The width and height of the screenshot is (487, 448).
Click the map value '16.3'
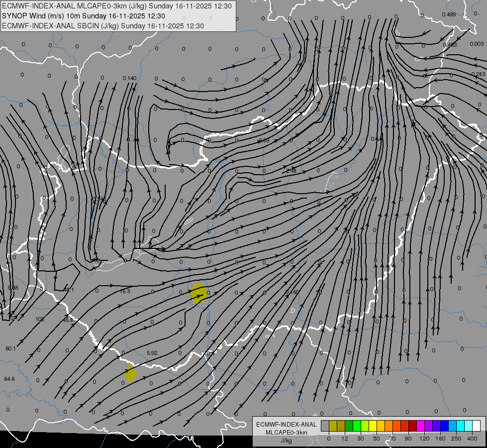125,291
